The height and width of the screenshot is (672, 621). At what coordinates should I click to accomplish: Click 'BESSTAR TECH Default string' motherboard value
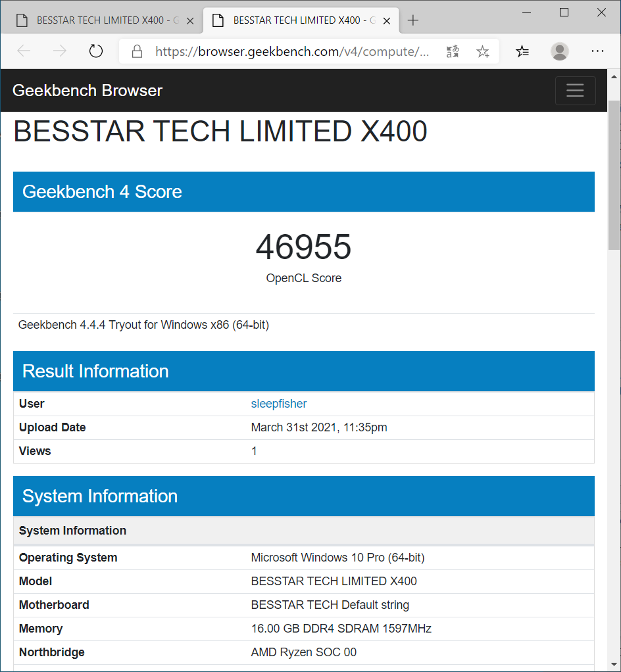coord(330,605)
